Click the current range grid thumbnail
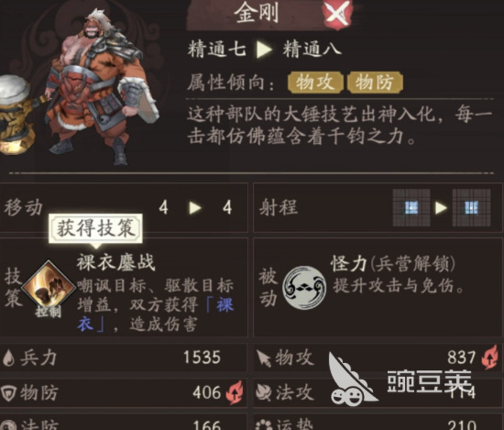This screenshot has height=430, width=504. coord(411,207)
